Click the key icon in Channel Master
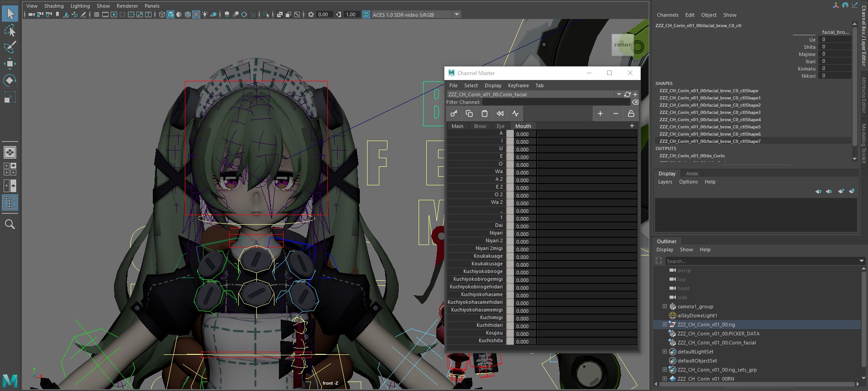Screen dimensions: 868x391 click(x=454, y=113)
